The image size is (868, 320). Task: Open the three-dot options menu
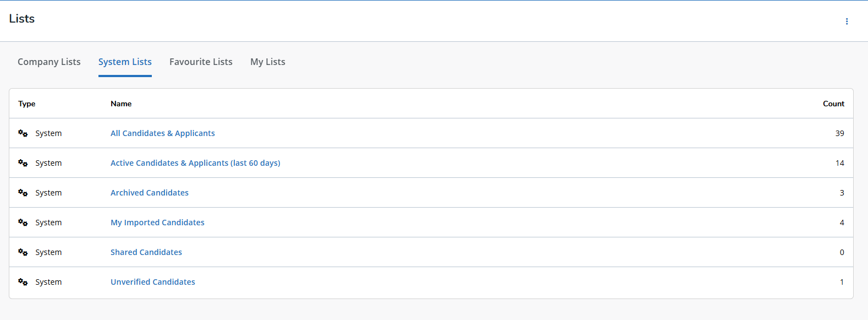[x=847, y=21]
